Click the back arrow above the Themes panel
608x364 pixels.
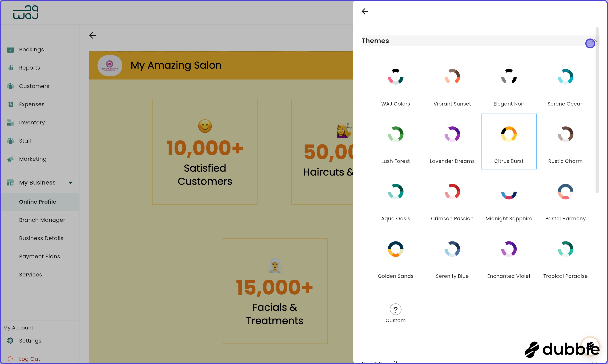pos(365,11)
